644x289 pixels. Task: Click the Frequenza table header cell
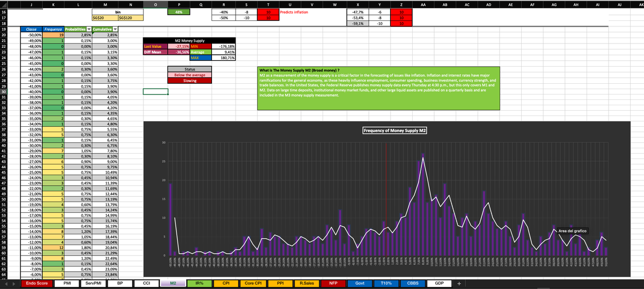coord(54,29)
